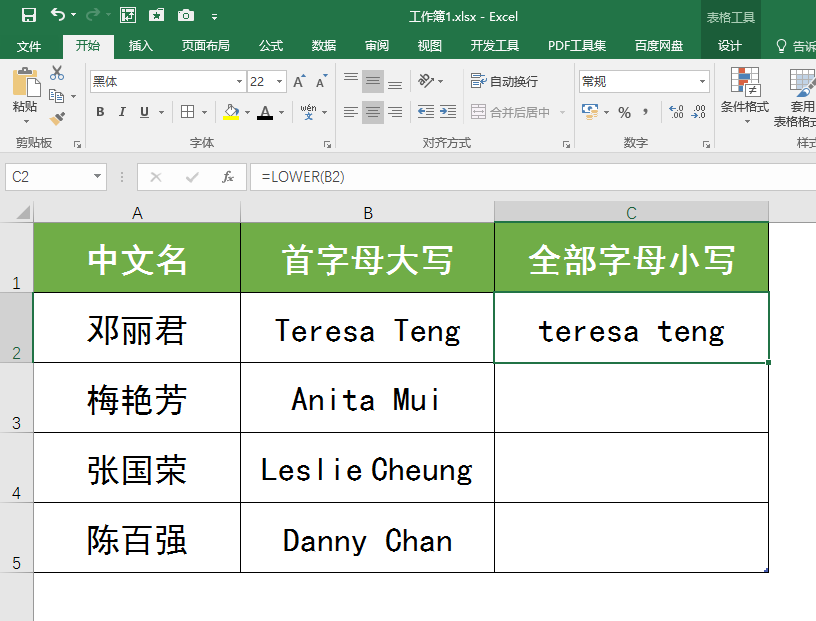Viewport: 816px width, 621px height.
Task: Click Increase Decimal icon
Action: pyautogui.click(x=676, y=112)
